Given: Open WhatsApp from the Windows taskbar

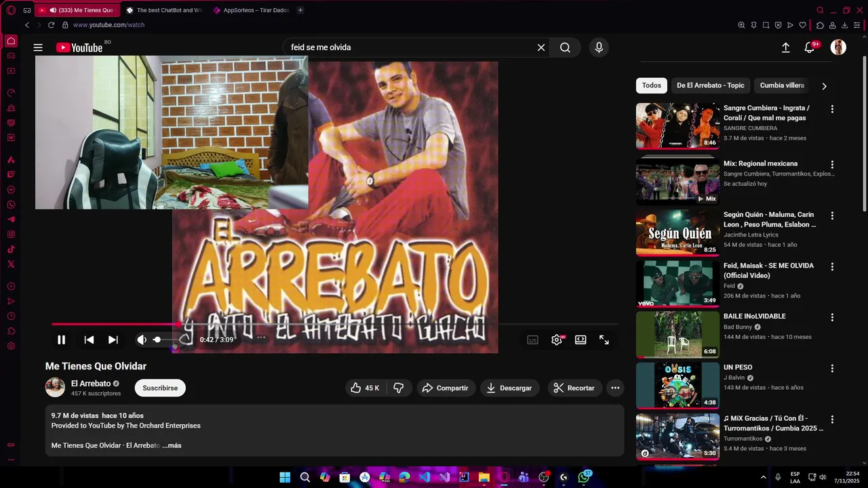Looking at the screenshot, I should pyautogui.click(x=584, y=477).
